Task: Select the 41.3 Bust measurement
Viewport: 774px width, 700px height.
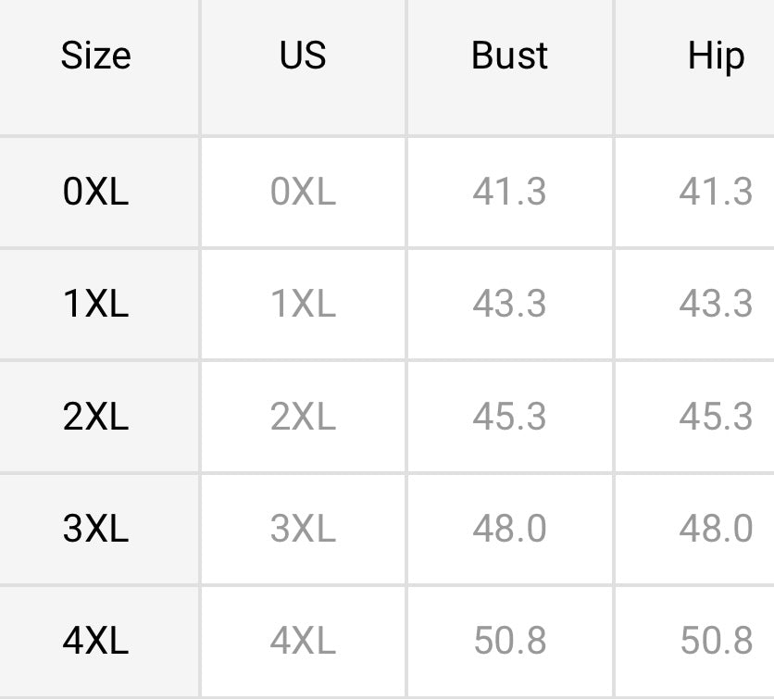Action: pyautogui.click(x=509, y=193)
